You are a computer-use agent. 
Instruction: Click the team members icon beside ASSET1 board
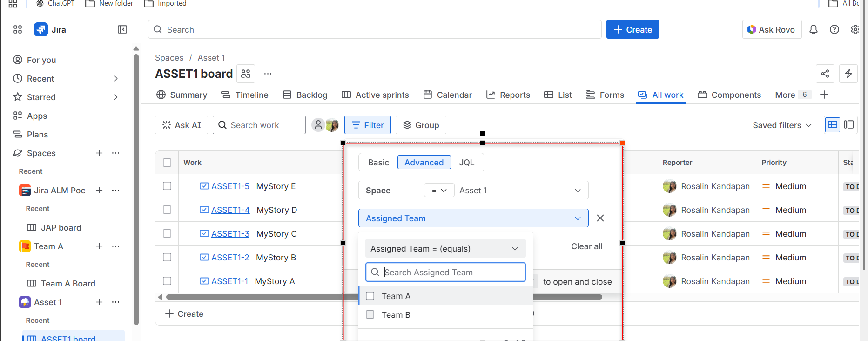point(246,74)
